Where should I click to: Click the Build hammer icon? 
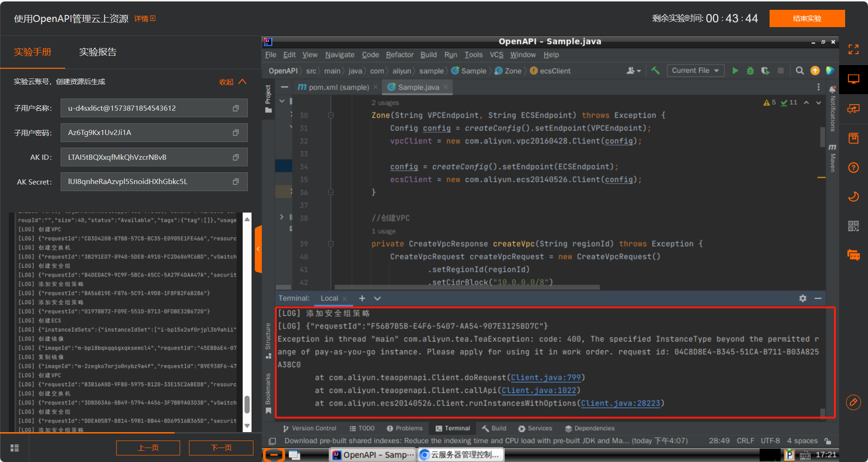[x=656, y=71]
